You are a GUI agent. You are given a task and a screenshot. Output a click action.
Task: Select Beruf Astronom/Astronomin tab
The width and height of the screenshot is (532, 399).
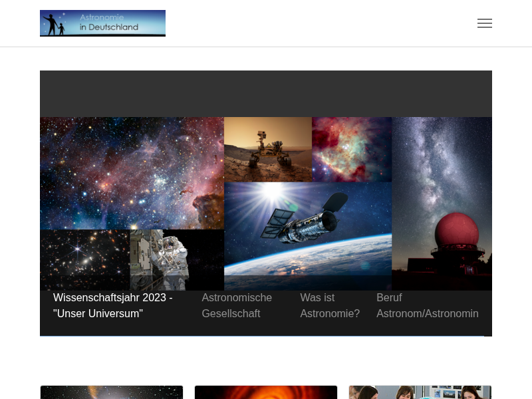[427, 306]
